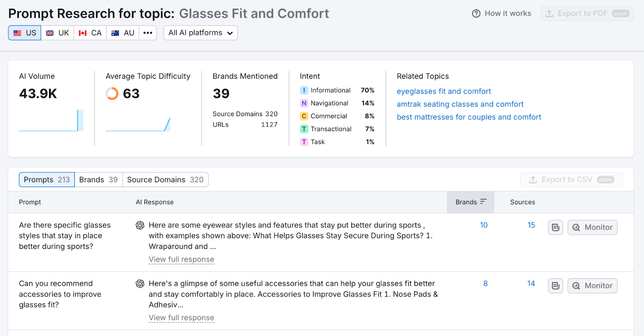Click the AI Volume trend chart
The width and height of the screenshot is (644, 336).
pyautogui.click(x=51, y=121)
